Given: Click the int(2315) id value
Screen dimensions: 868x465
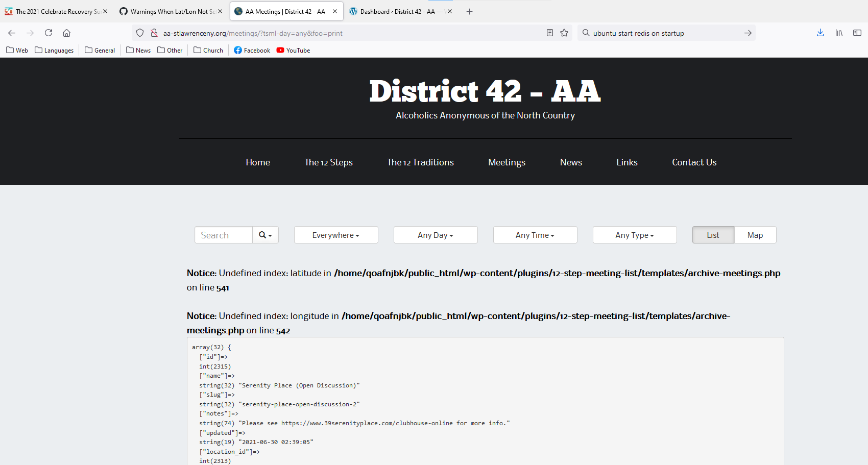Looking at the screenshot, I should (215, 366).
